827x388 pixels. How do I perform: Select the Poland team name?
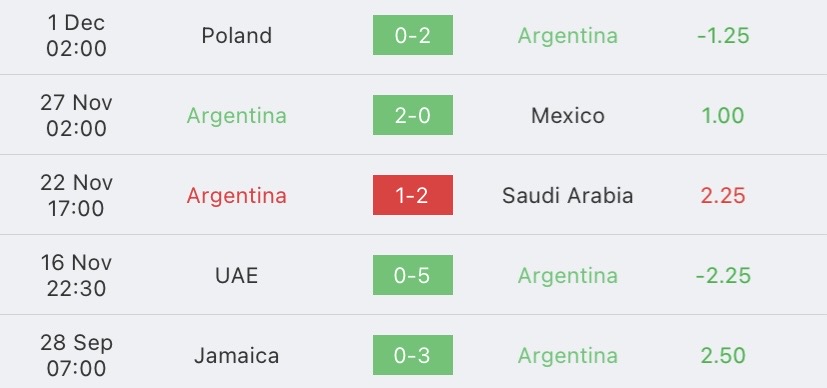pos(237,36)
